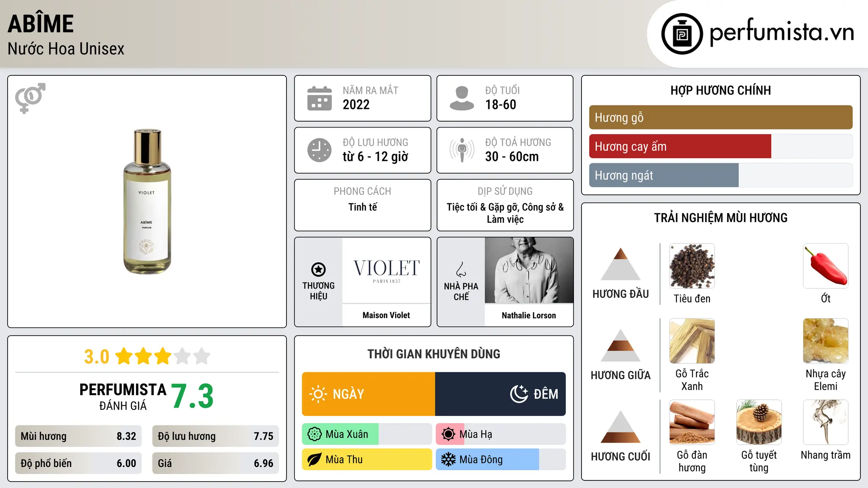
Task: Select the Gỗ Trắc Xanh note image
Action: point(692,341)
